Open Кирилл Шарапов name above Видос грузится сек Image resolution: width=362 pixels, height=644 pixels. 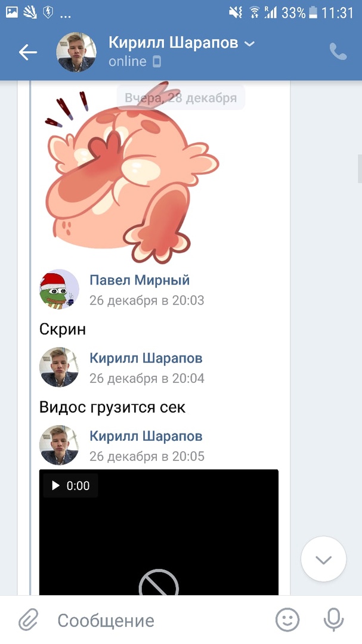tap(146, 358)
